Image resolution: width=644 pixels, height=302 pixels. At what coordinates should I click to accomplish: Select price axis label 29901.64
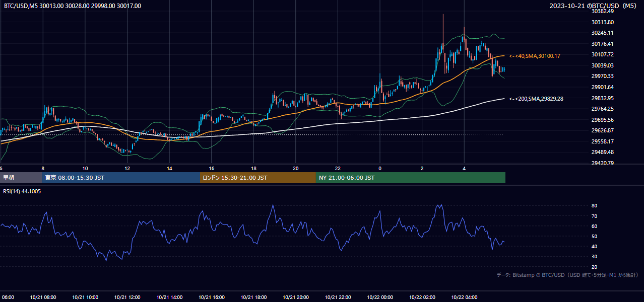tap(602, 87)
